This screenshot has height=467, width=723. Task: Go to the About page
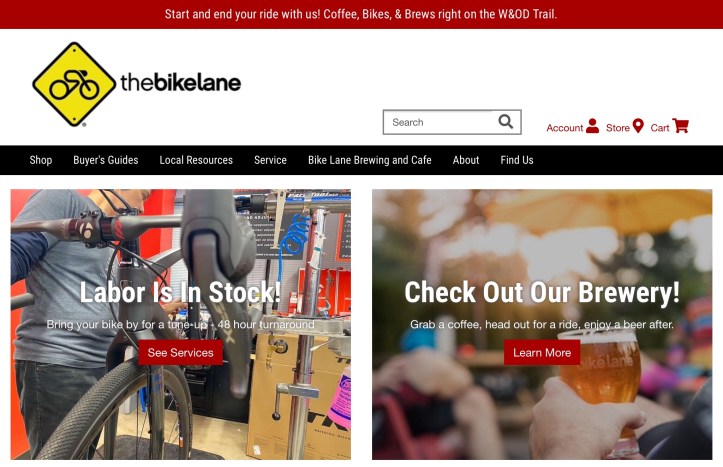466,160
